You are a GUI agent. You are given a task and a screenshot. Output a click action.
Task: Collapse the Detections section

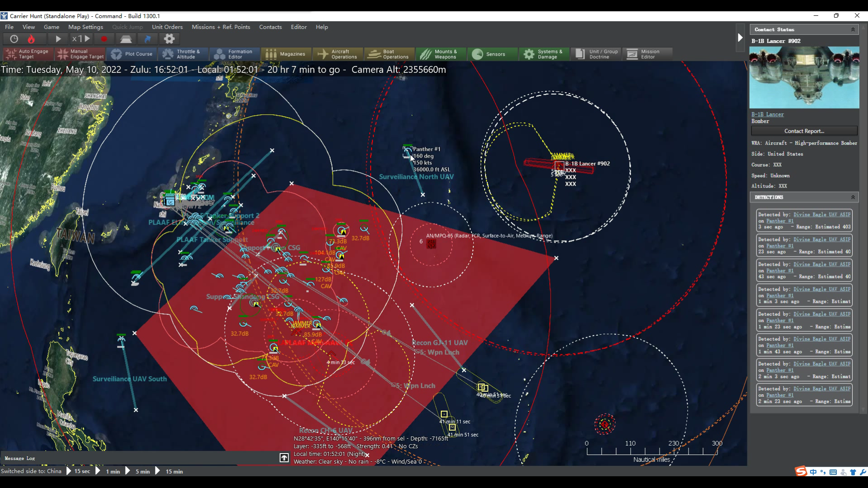point(853,197)
